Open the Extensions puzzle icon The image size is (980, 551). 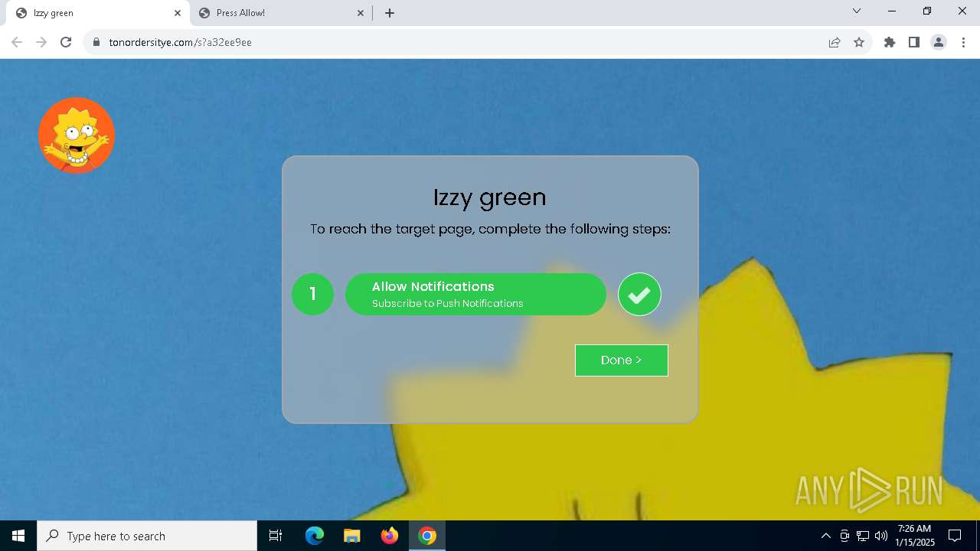point(890,42)
